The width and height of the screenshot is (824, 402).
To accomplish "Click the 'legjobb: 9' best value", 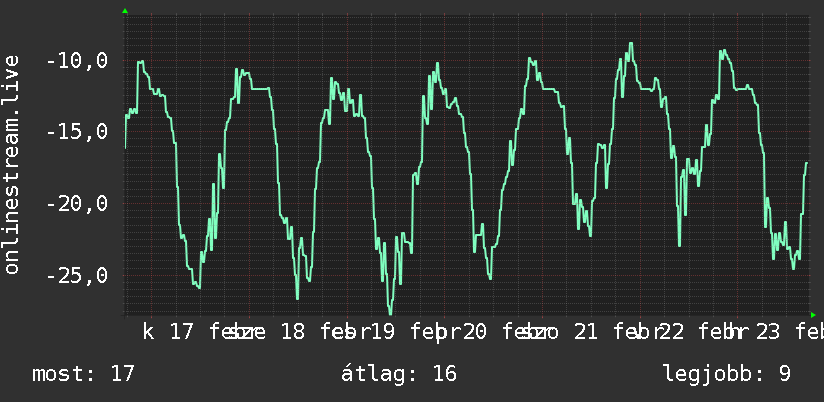I will (x=727, y=374).
